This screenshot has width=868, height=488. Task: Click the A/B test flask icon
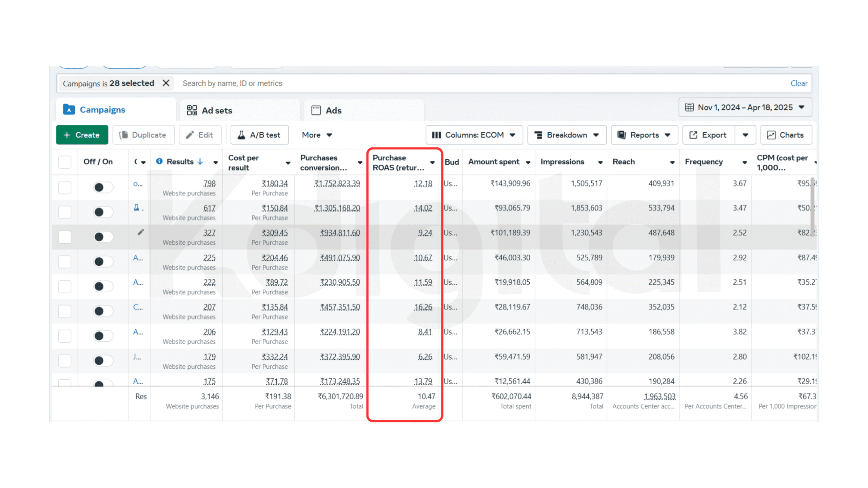(241, 135)
